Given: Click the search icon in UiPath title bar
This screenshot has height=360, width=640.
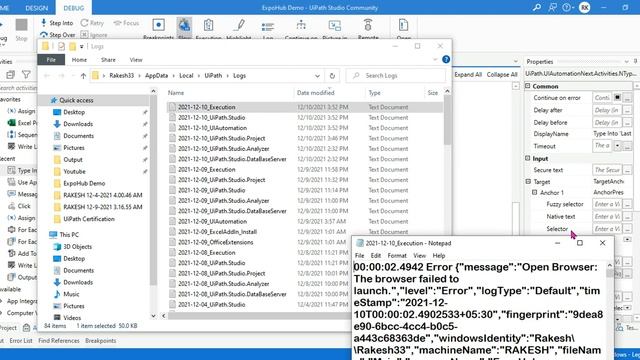Looking at the screenshot, I should 537,7.
